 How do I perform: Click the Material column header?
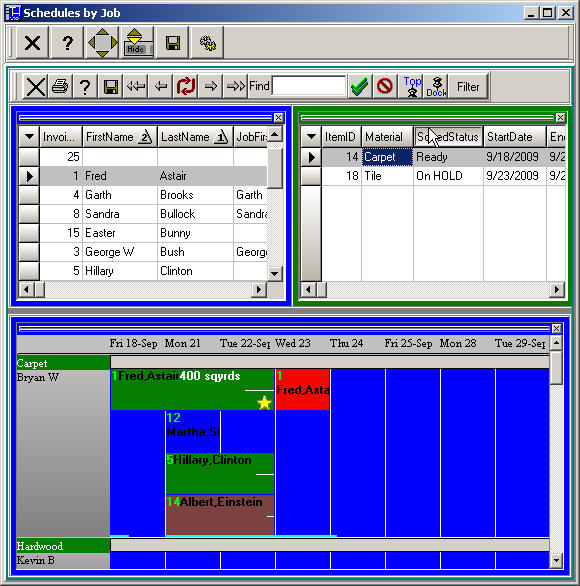pyautogui.click(x=387, y=137)
